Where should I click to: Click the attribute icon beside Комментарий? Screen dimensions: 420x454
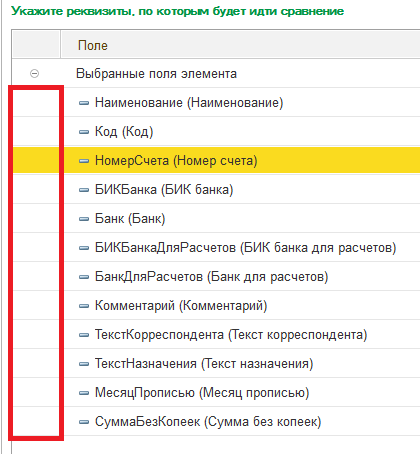point(84,306)
